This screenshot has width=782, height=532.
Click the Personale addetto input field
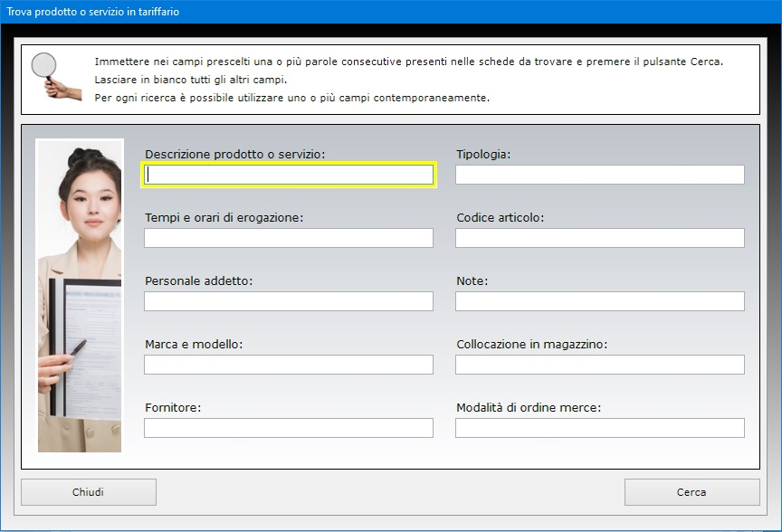(x=289, y=301)
